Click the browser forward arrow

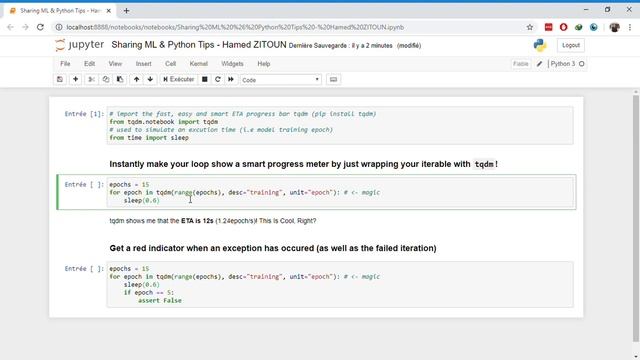[x=25, y=27]
